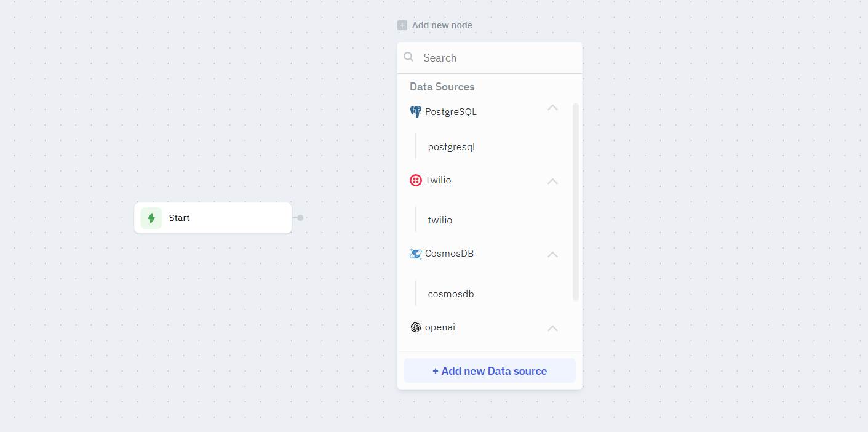The width and height of the screenshot is (868, 432).
Task: Collapse the openai data source group
Action: click(x=552, y=328)
